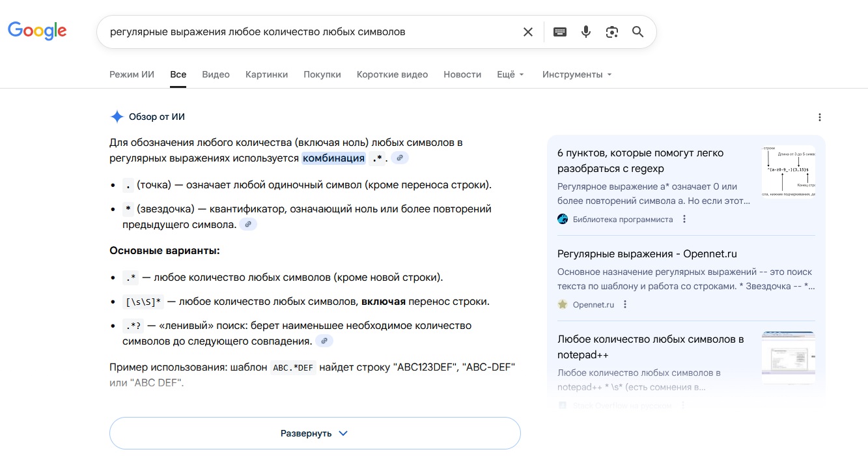The width and height of the screenshot is (868, 456).
Task: Open the Регулярные выражения - Opennet.ru link
Action: click(x=647, y=254)
